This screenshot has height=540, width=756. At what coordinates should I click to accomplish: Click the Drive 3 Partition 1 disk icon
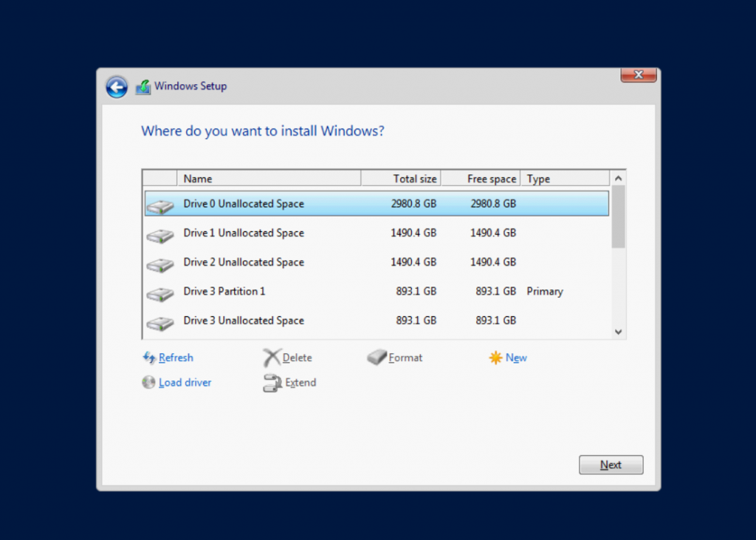click(x=160, y=294)
